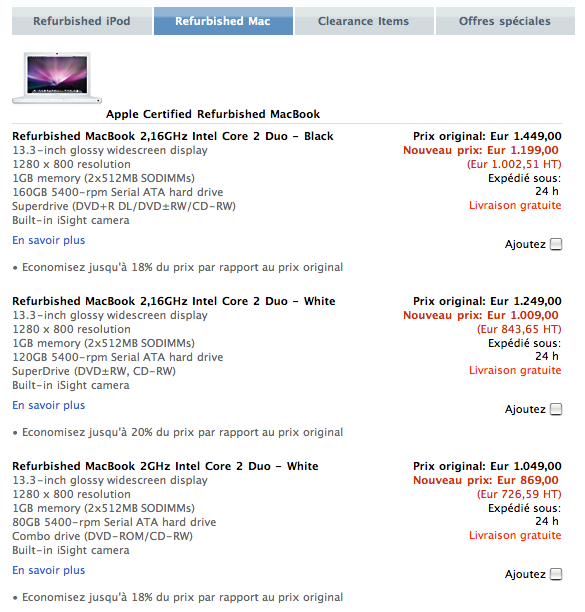Open En savoir plus for black MacBook

coord(49,240)
